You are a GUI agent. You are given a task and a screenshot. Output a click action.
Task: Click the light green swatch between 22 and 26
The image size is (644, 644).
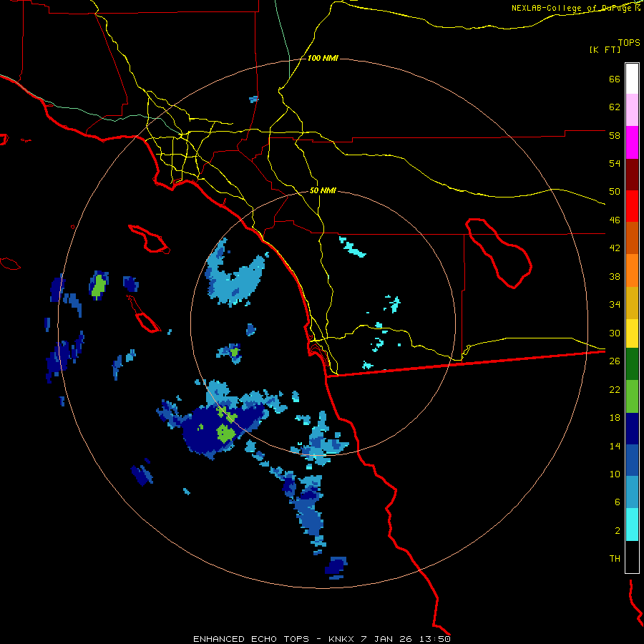[x=632, y=396]
